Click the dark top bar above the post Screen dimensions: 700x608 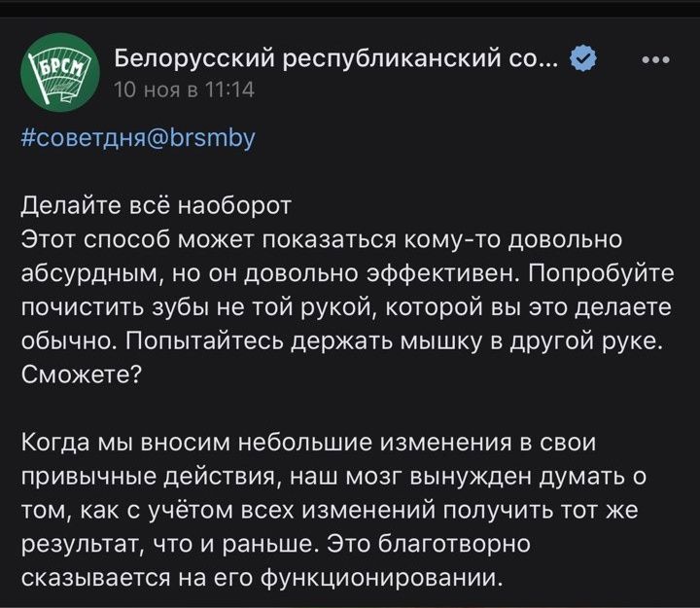(350, 9)
